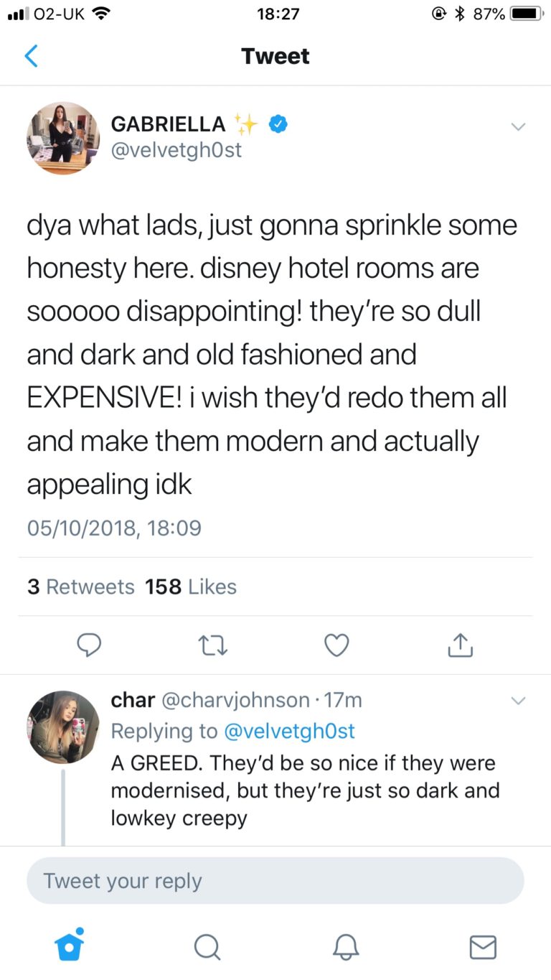Screen dimensions: 551x980
Task: Tap the Tweet your reply field
Action: click(275, 880)
